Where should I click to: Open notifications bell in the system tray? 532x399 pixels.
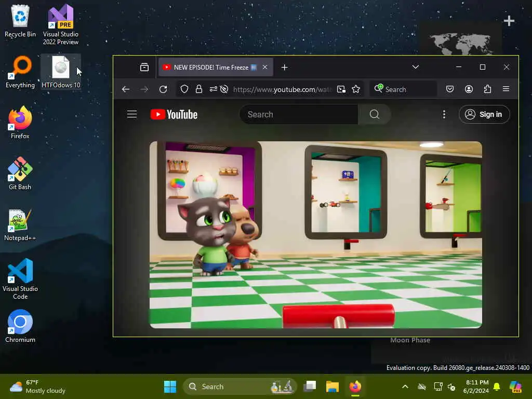[497, 387]
